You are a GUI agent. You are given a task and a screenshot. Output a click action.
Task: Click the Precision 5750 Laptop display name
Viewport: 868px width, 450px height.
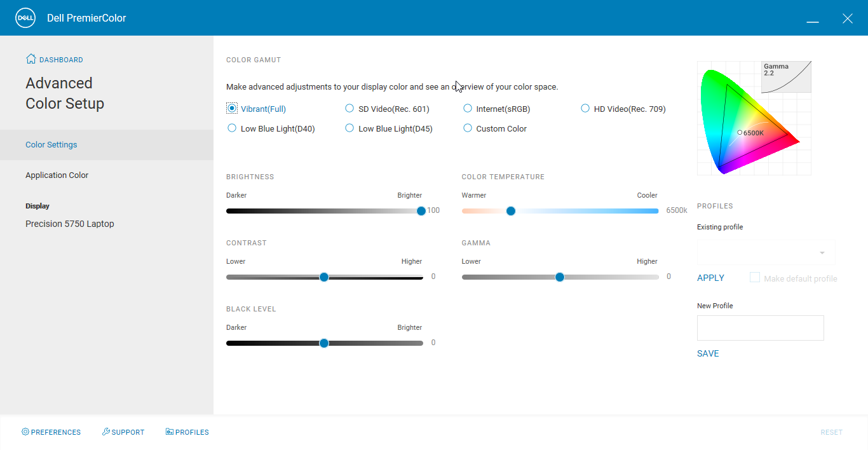coord(70,224)
